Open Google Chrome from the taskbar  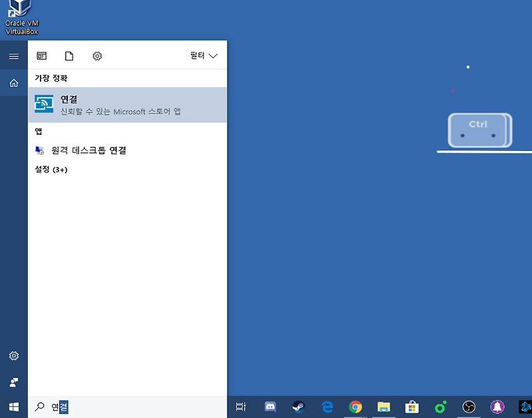(355, 407)
